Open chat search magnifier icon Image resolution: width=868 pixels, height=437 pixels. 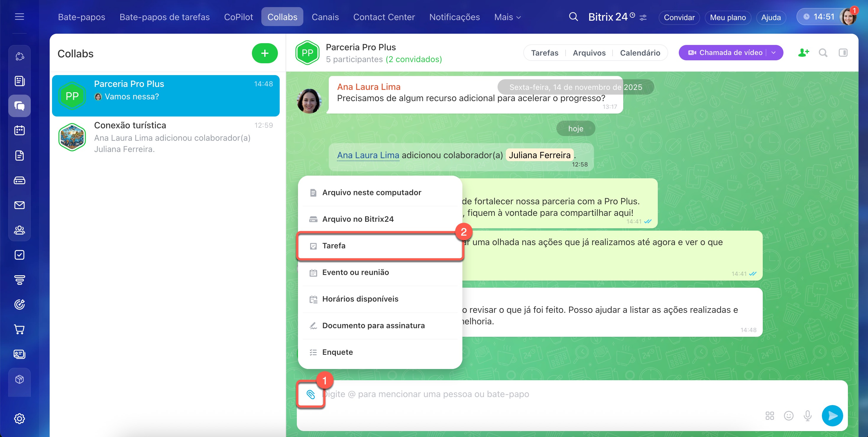(823, 53)
